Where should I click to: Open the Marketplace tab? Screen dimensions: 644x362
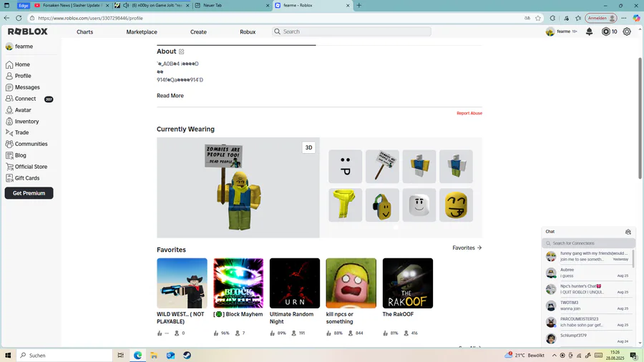[x=142, y=32]
